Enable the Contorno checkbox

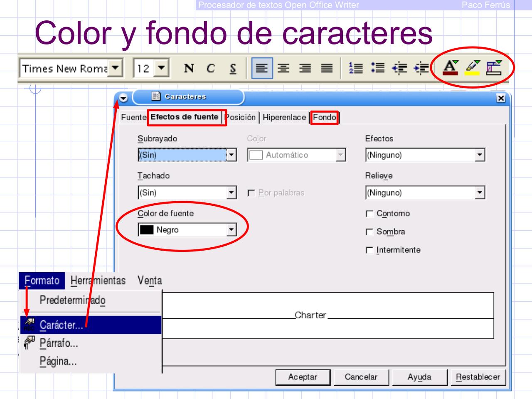point(369,214)
